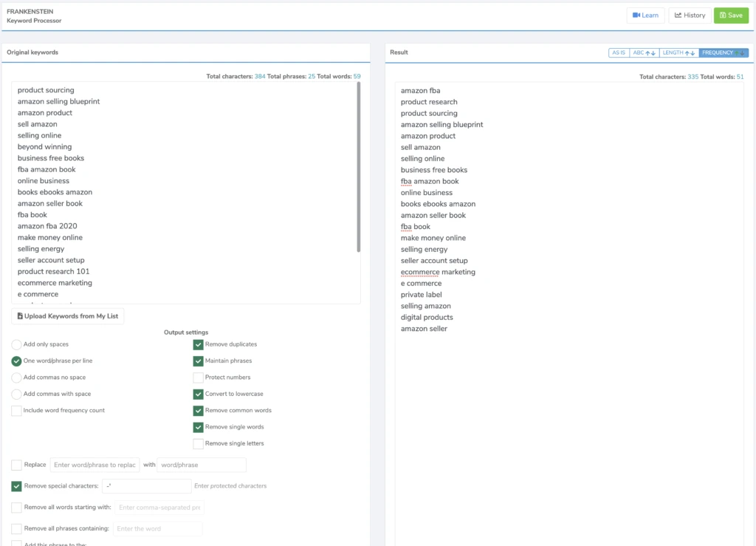Enable Include word frequency count
Screen dimensions: 756x546
click(16, 411)
